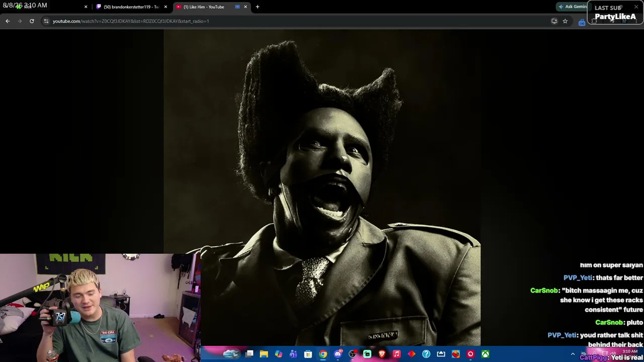Viewport: 644px width, 362px height.
Task: Open the teal robot-face app on taskbar
Action: click(367, 354)
